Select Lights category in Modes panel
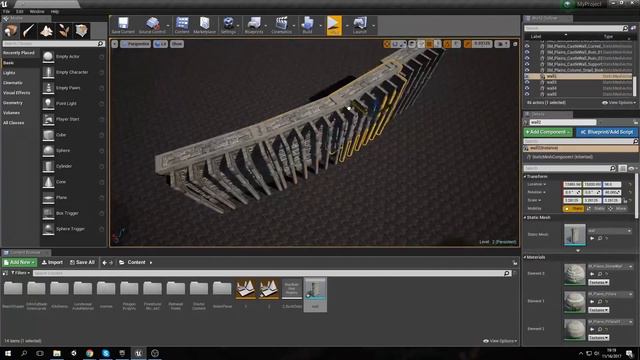Screen dimensions: 640x360 point(9,73)
